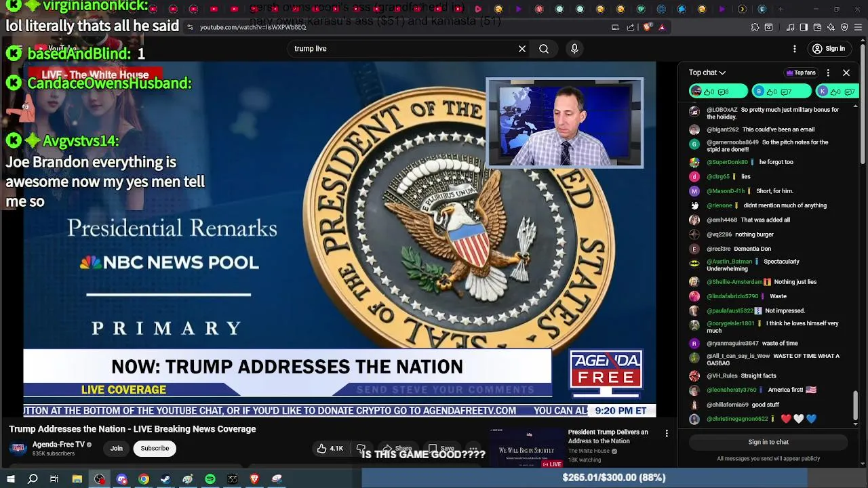The height and width of the screenshot is (488, 868).
Task: Share this page using address bar share icon
Action: tap(631, 27)
